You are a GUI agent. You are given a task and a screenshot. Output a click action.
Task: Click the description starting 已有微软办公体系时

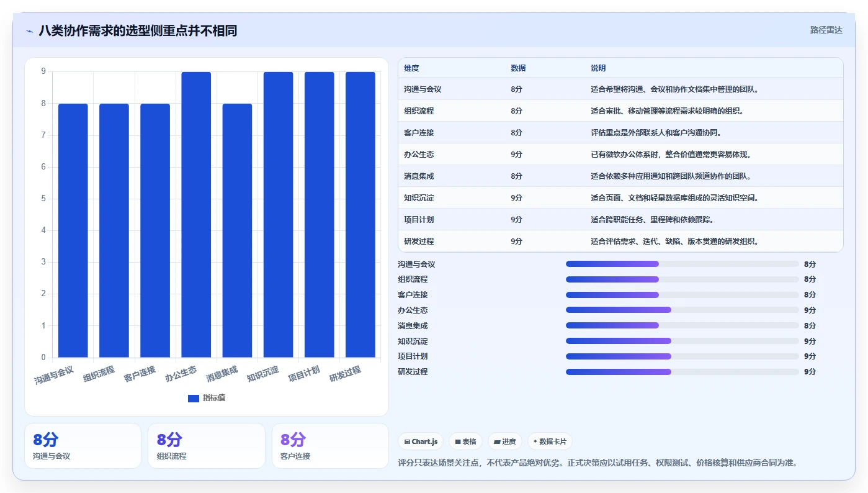tap(671, 155)
